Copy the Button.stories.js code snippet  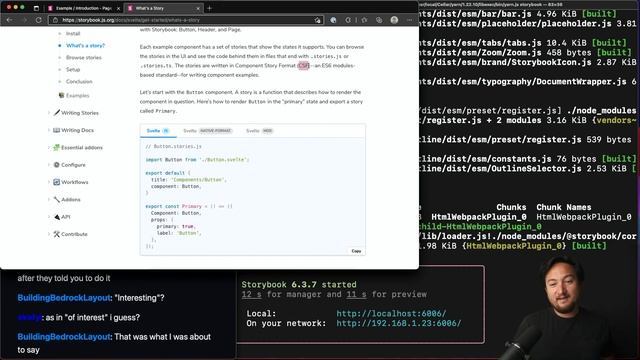pyautogui.click(x=356, y=251)
